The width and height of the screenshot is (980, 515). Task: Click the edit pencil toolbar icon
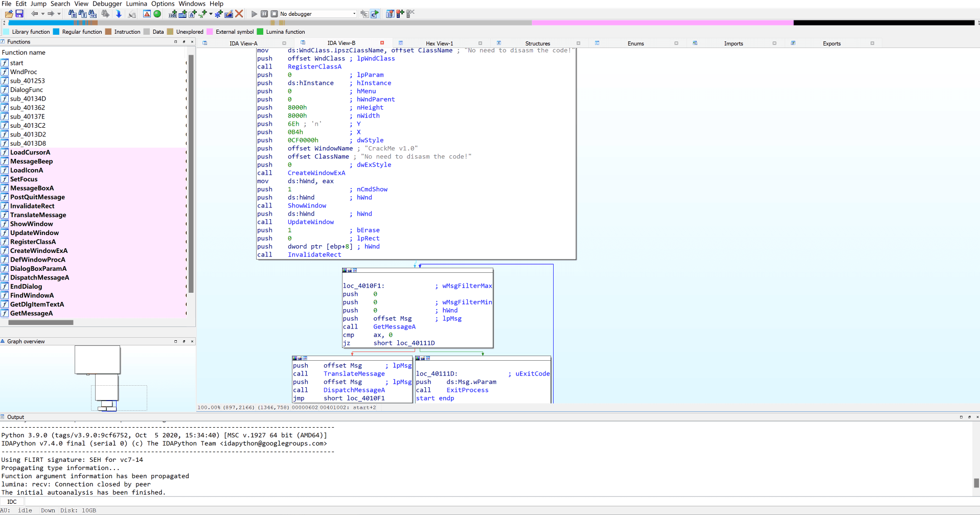pyautogui.click(x=229, y=14)
